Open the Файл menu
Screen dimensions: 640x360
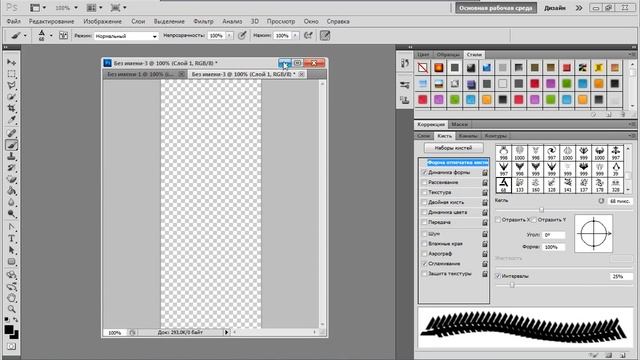(x=14, y=21)
